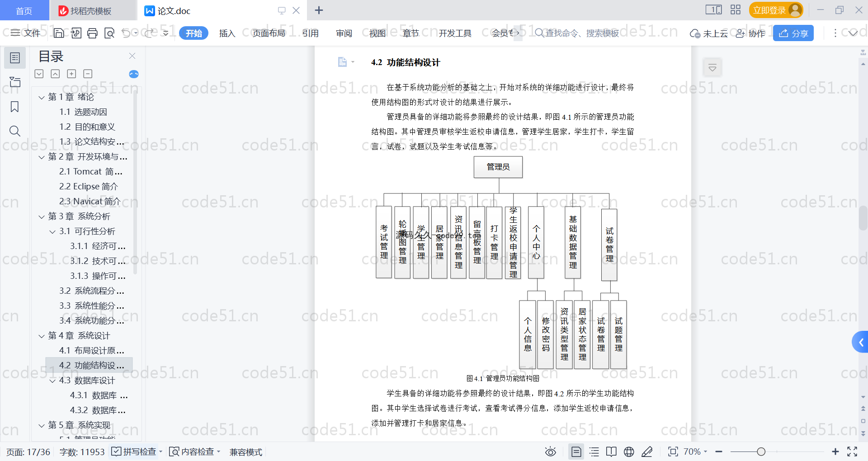Open the outline panel sidebar icon
The width and height of the screenshot is (868, 461).
[15, 58]
